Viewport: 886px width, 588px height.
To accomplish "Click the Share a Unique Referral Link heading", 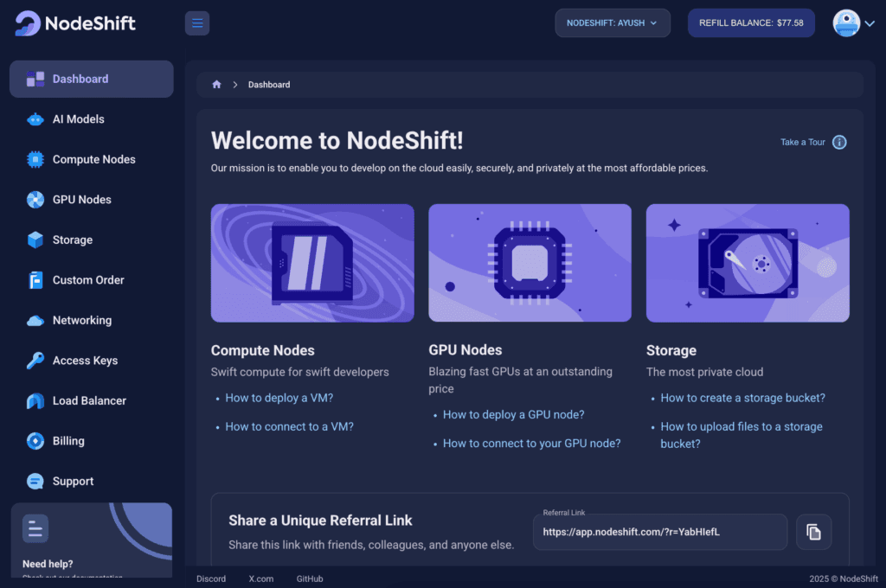I will pos(320,521).
